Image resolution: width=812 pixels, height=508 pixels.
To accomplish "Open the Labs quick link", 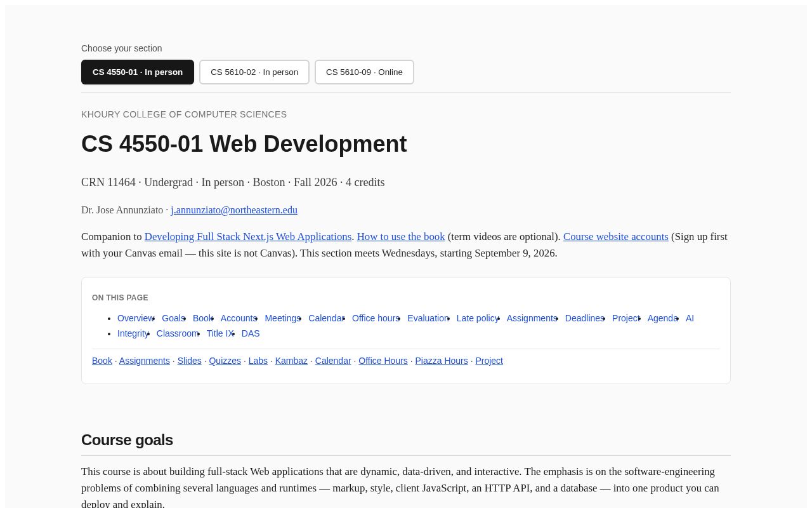I will click(258, 361).
